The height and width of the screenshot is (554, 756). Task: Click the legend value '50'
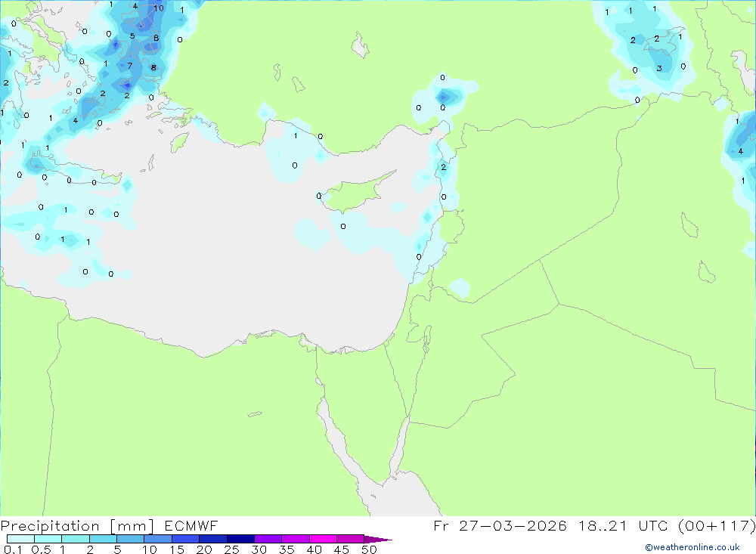tap(369, 549)
